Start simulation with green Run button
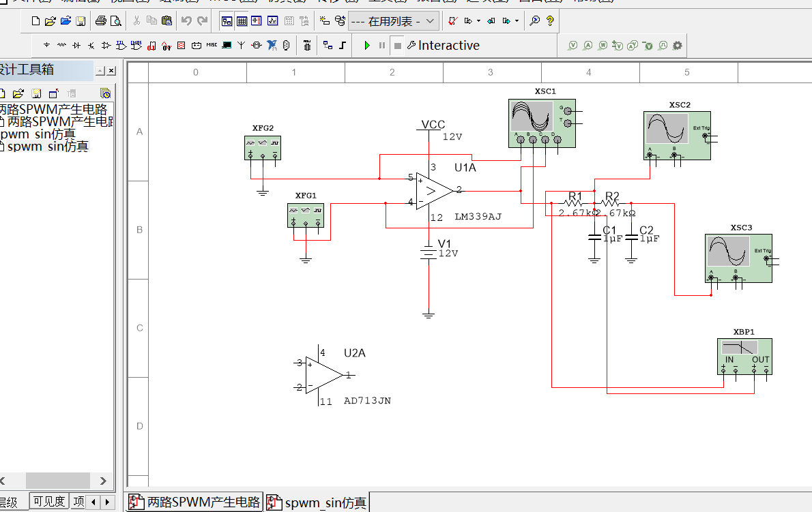This screenshot has height=512, width=812. point(366,46)
